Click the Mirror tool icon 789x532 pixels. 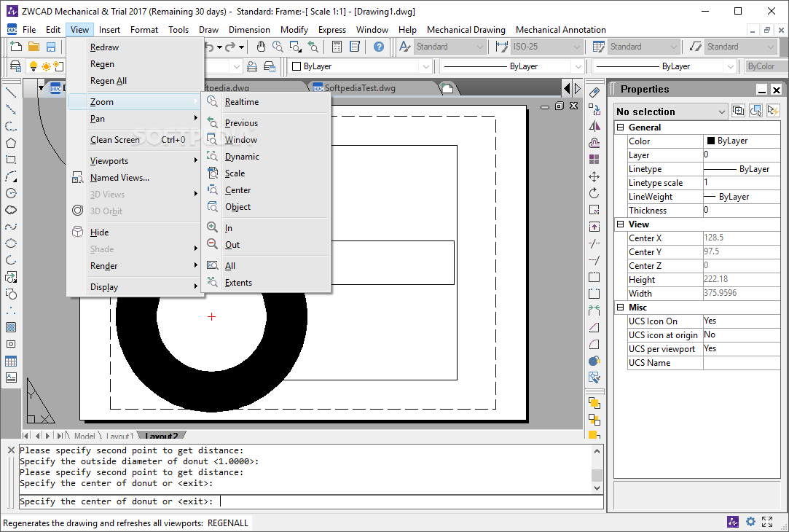pyautogui.click(x=594, y=126)
